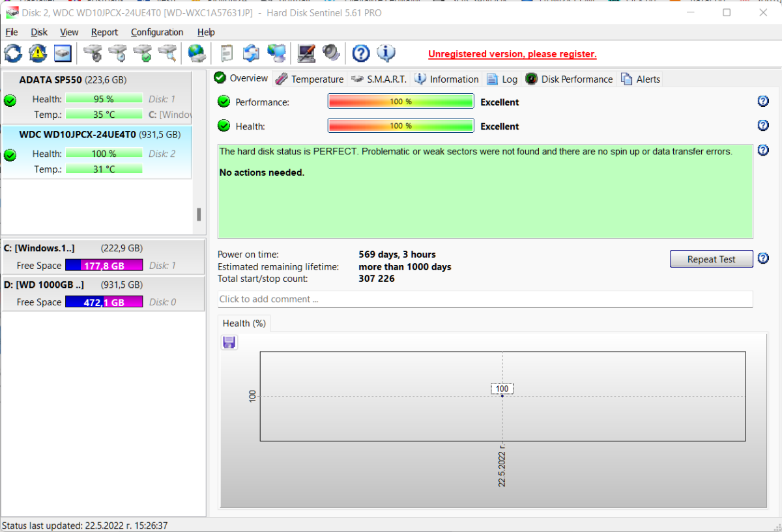Open the Configuration menu
This screenshot has height=532, width=782.
[x=157, y=32]
